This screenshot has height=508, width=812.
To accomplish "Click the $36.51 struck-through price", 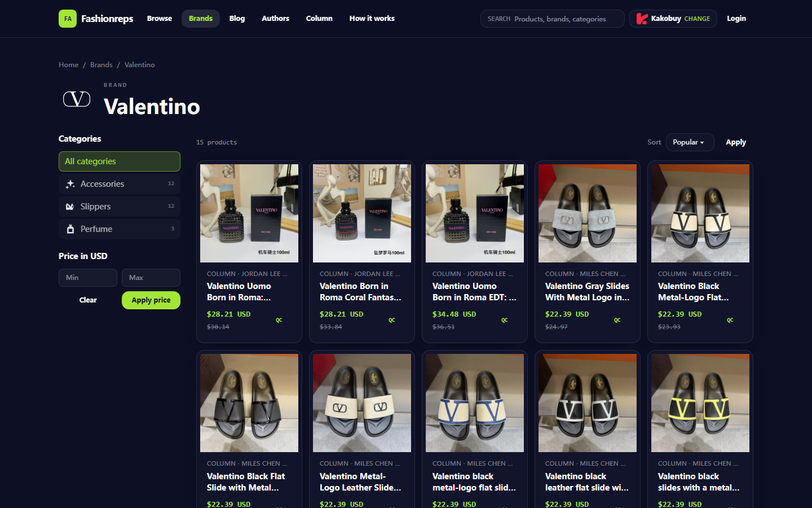I will [x=444, y=327].
